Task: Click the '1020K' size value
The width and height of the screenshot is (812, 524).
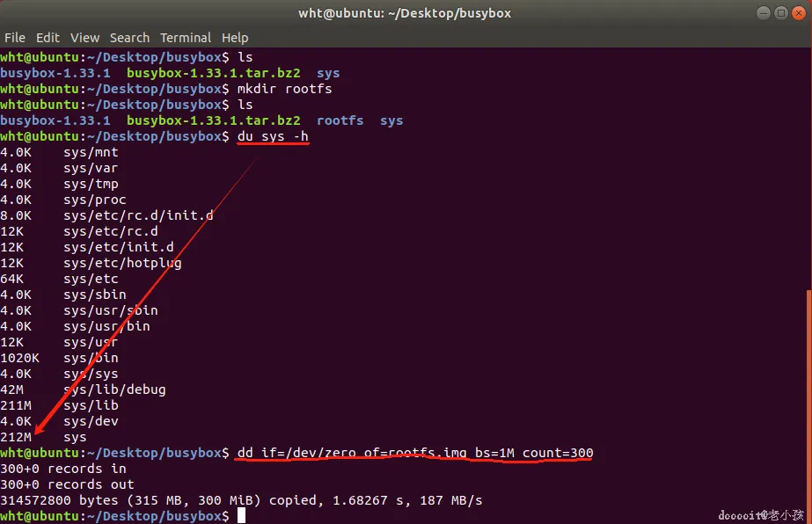Action: click(x=19, y=358)
